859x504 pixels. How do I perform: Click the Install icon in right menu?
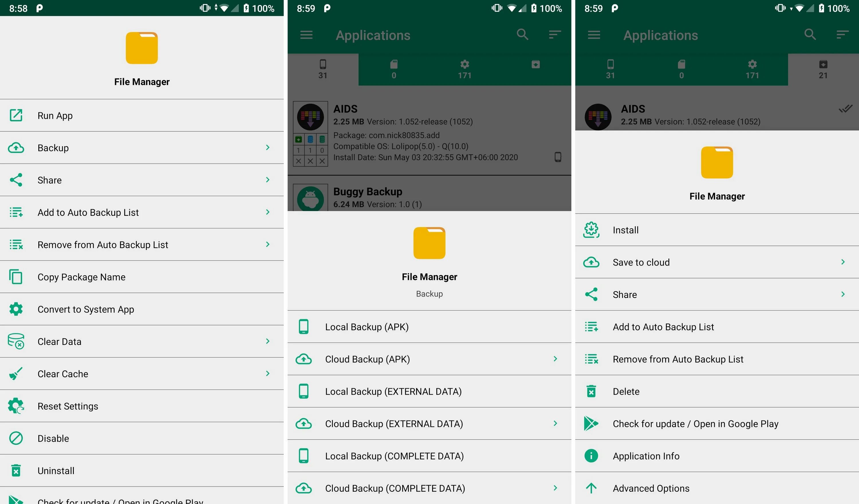[591, 230]
